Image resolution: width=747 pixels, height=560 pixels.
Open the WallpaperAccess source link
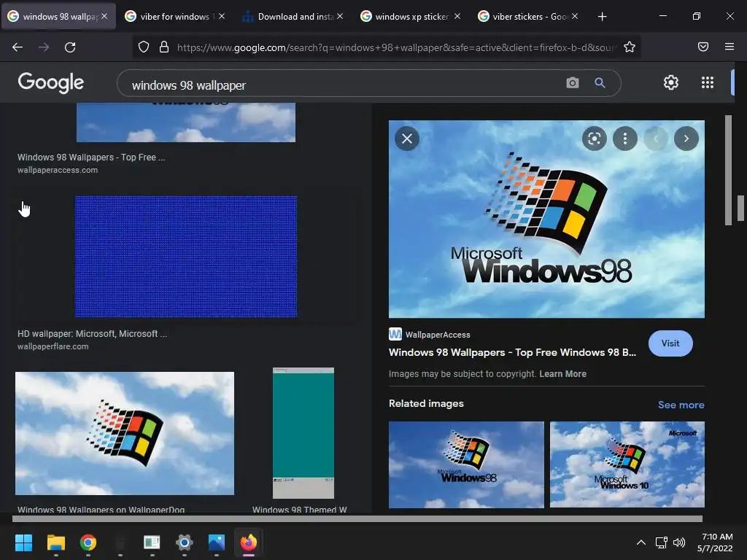pos(430,334)
